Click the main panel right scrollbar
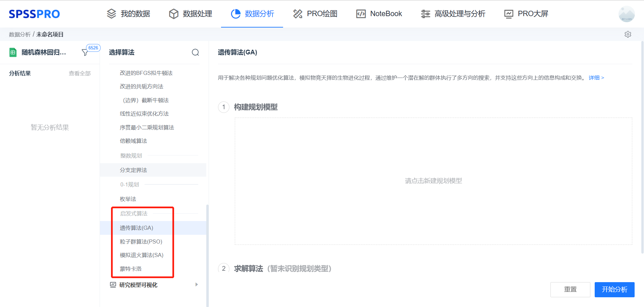This screenshot has width=644, height=307. (x=642, y=147)
